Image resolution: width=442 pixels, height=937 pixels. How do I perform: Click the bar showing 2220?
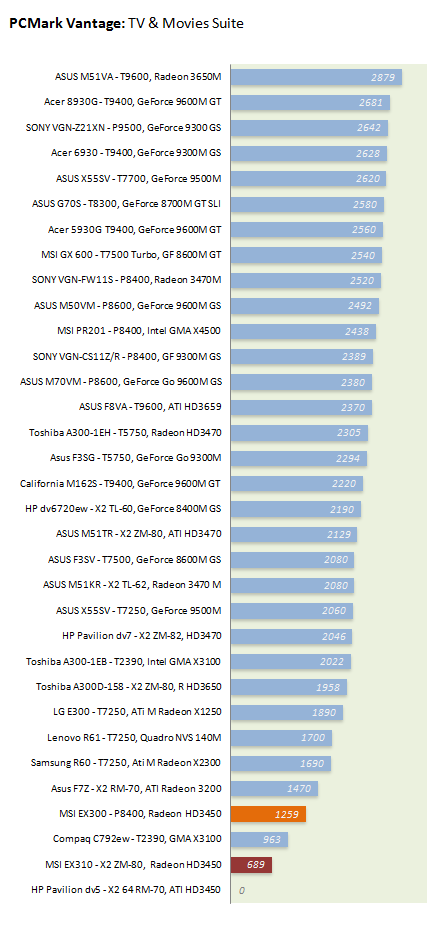297,484
